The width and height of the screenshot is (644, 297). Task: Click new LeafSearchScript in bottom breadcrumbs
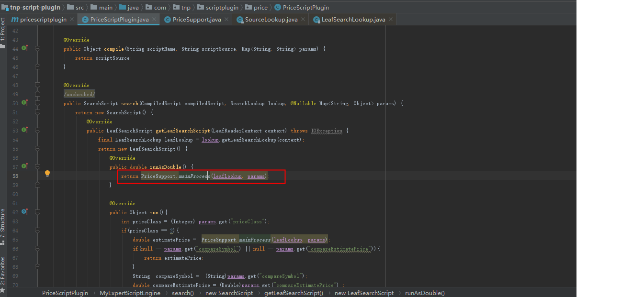click(x=364, y=293)
